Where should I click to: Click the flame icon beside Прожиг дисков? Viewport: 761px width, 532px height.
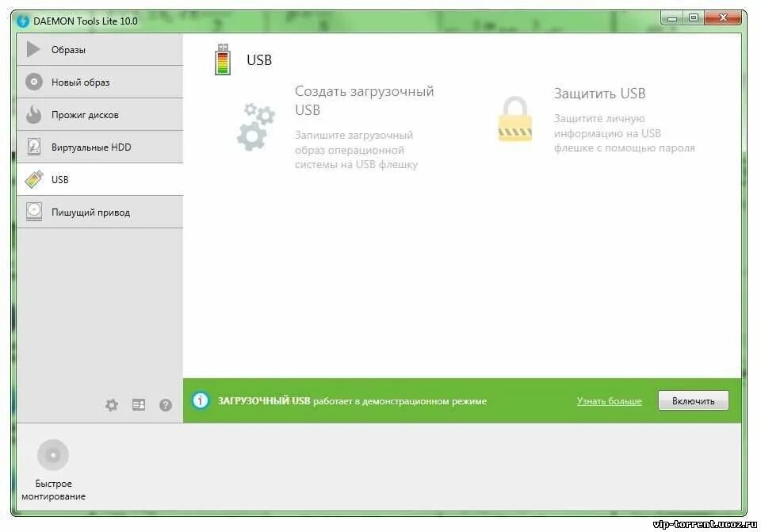(x=33, y=114)
